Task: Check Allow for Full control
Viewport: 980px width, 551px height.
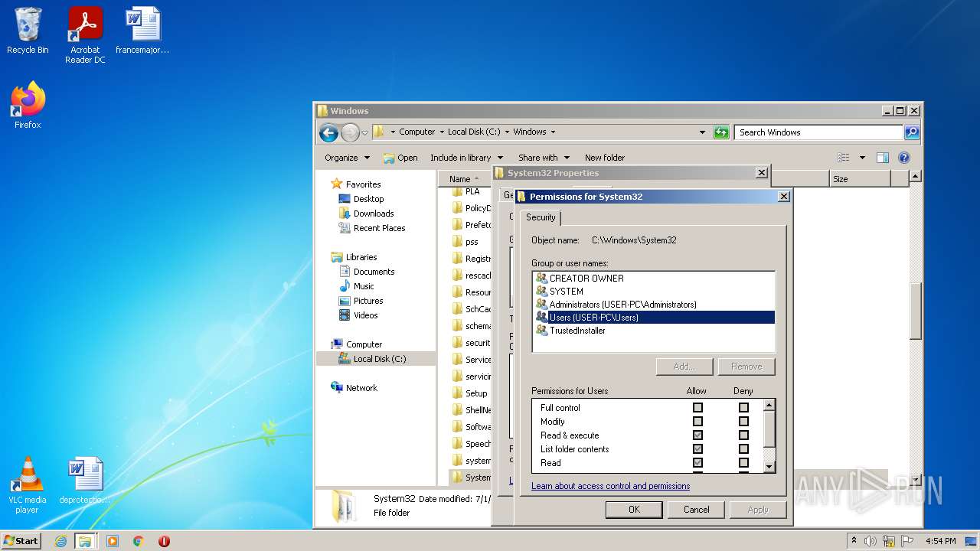Action: click(697, 408)
